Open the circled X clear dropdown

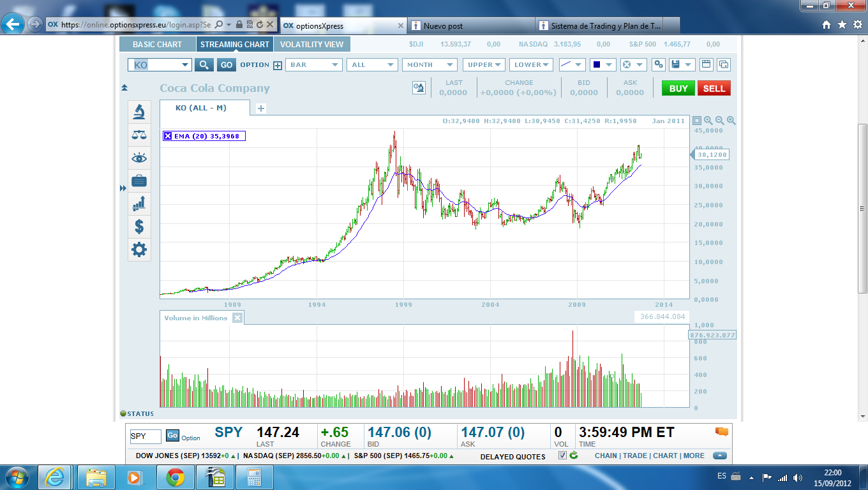coord(634,64)
